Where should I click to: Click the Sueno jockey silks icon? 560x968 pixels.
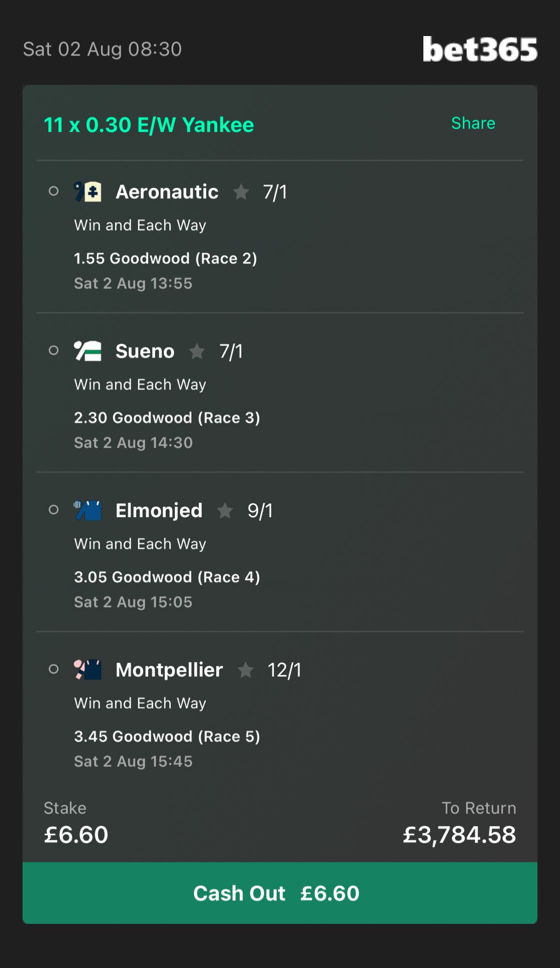tap(88, 351)
